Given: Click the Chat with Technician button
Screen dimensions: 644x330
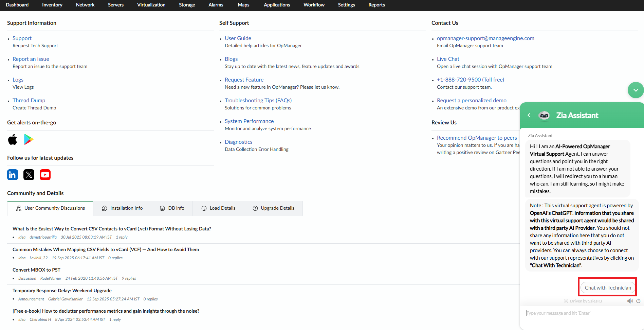Looking at the screenshot, I should [608, 288].
